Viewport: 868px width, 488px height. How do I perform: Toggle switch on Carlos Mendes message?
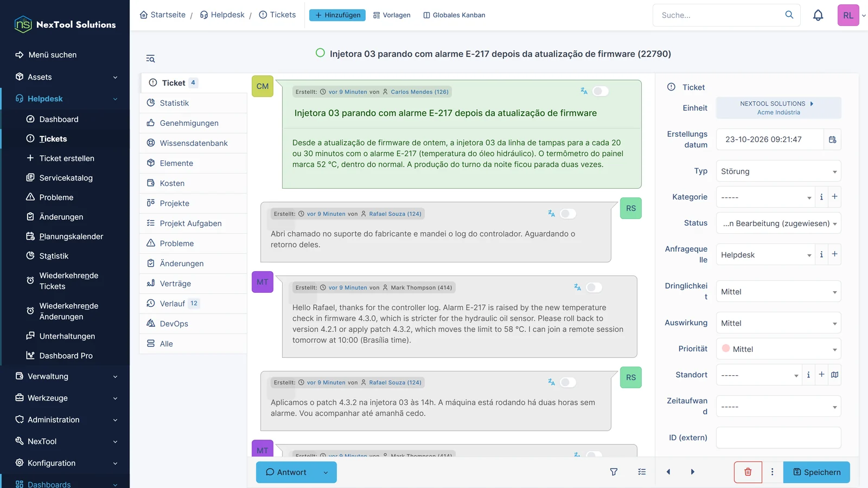[x=601, y=91]
